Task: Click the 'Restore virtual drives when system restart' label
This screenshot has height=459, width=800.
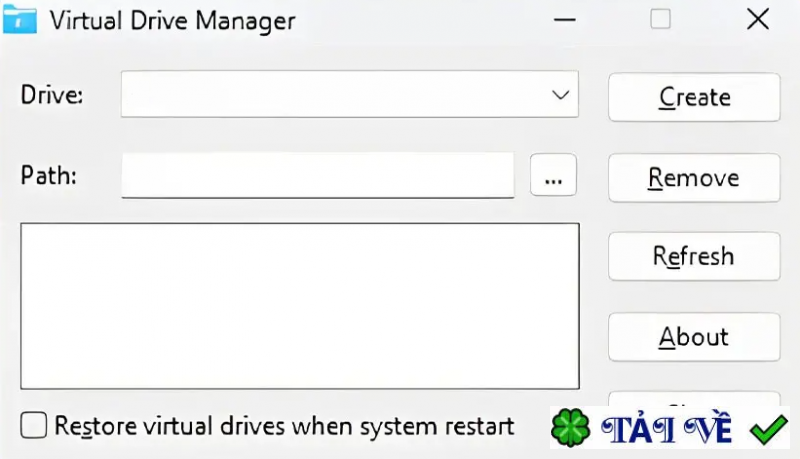Action: pyautogui.click(x=284, y=426)
